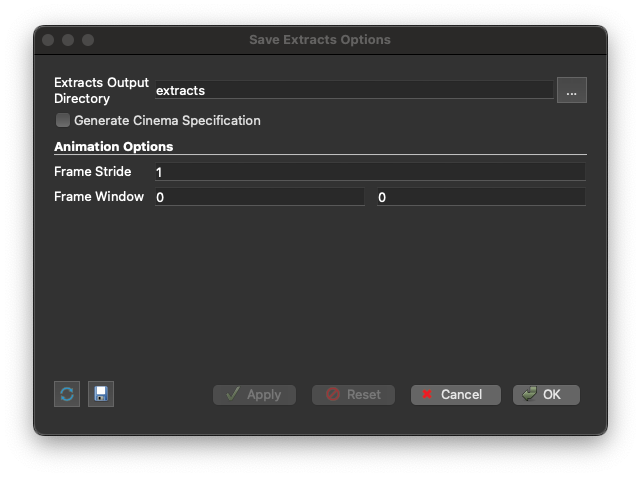Cancel the Save Extracts Options dialog
The image size is (641, 477).
455,395
